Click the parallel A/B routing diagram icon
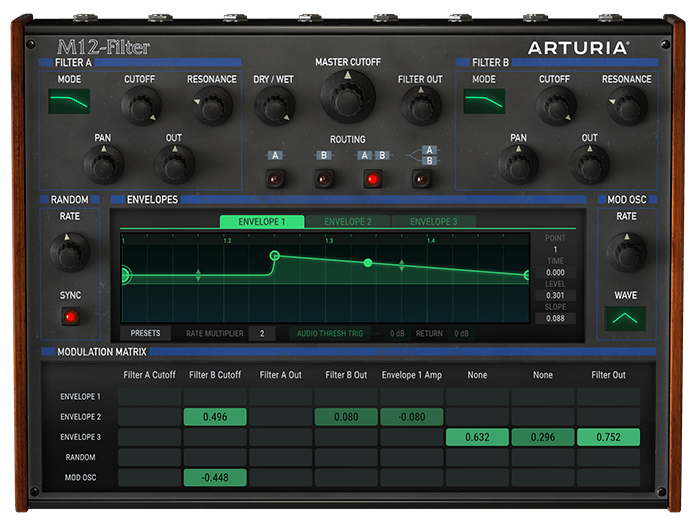Screen dimensions: 698x523 pos(422,155)
